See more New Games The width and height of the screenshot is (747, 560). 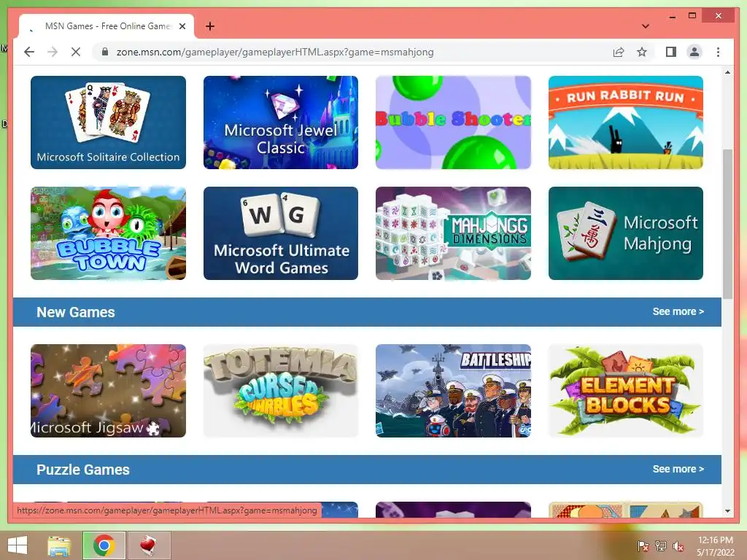(678, 311)
